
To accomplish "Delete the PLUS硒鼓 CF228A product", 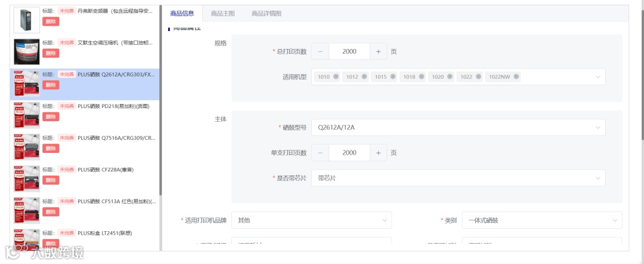I will click(51, 180).
